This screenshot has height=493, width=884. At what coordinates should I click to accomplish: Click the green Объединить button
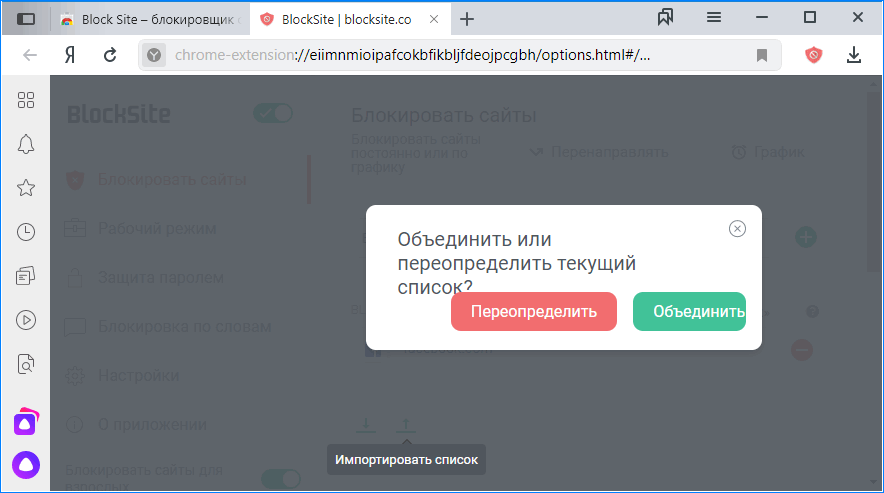tap(690, 311)
